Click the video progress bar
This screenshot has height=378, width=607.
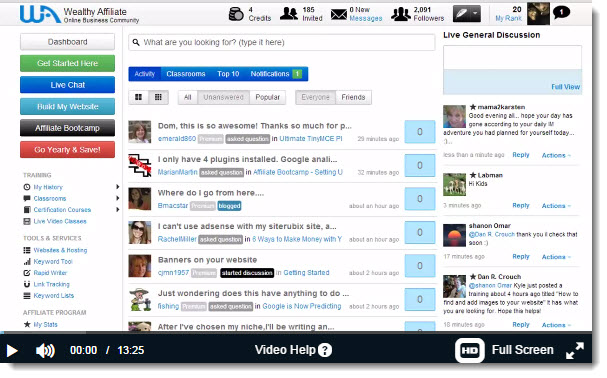point(296,332)
